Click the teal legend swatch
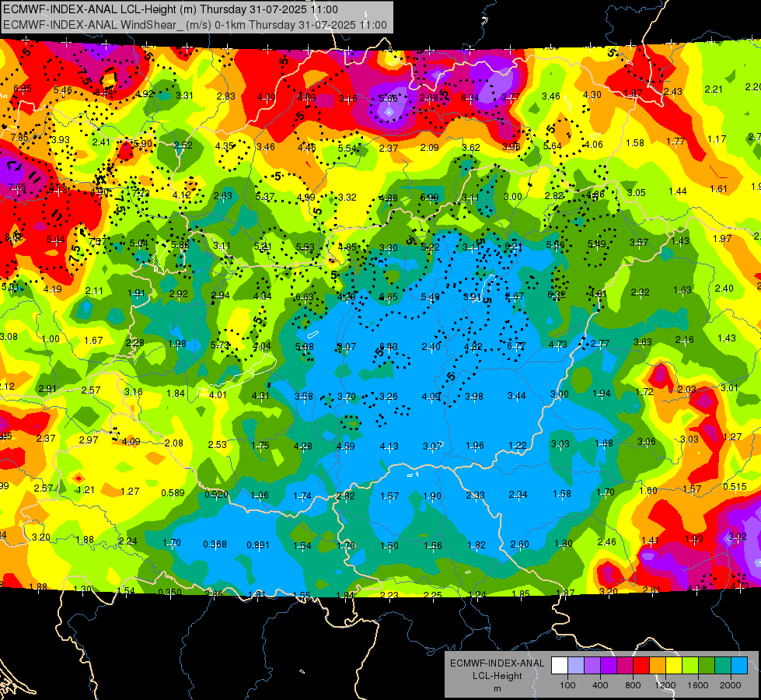This screenshot has width=761, height=700. pyautogui.click(x=723, y=665)
